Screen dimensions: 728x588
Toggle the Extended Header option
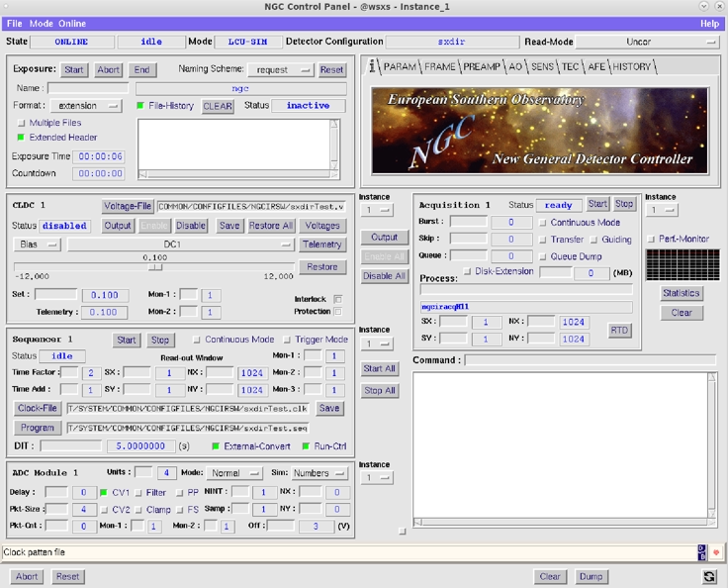[22, 138]
